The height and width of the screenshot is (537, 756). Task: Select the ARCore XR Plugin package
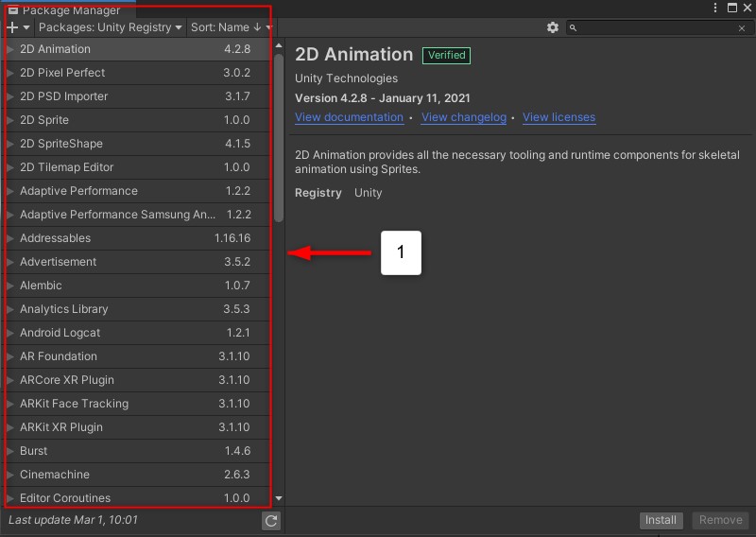137,380
